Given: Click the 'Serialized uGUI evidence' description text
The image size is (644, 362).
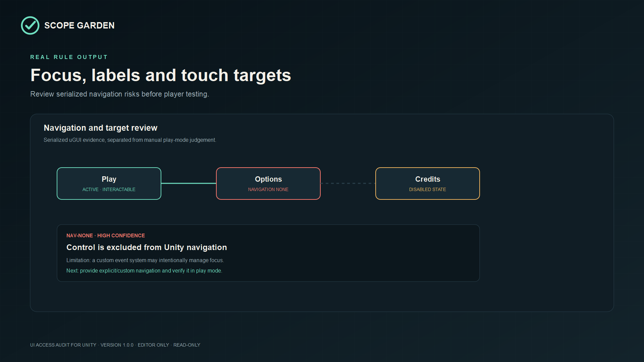Looking at the screenshot, I should tap(130, 140).
